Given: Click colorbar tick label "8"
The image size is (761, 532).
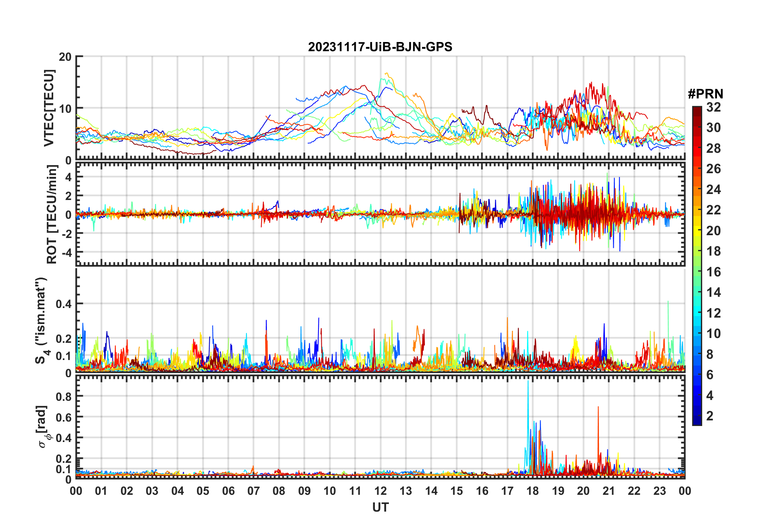Looking at the screenshot, I should (x=710, y=354).
